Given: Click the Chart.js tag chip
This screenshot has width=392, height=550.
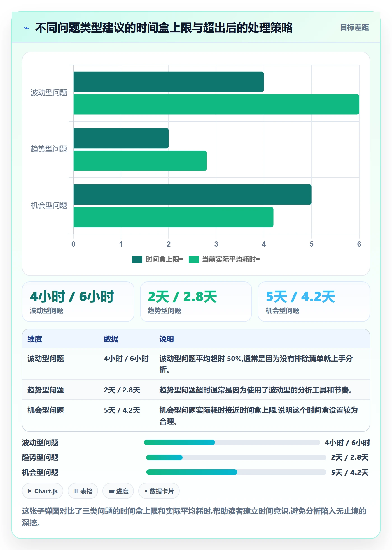Looking at the screenshot, I should tap(43, 491).
